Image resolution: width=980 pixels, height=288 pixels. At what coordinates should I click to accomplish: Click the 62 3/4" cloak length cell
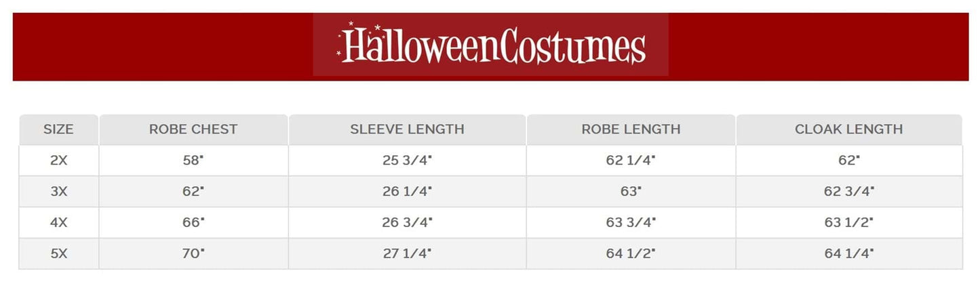coord(848,192)
